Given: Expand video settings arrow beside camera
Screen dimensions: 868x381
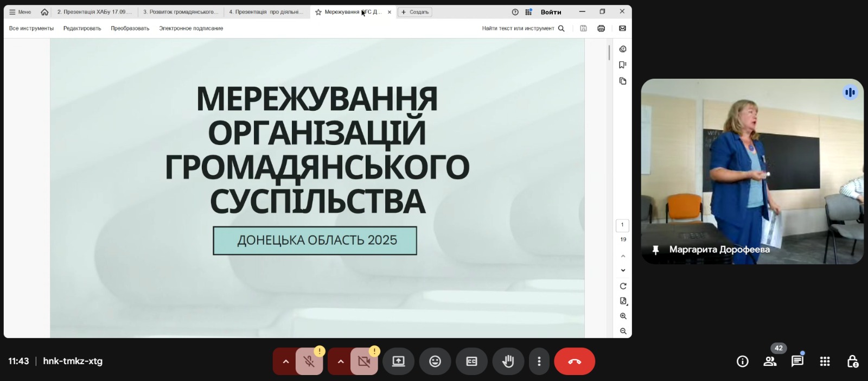Looking at the screenshot, I should [340, 361].
